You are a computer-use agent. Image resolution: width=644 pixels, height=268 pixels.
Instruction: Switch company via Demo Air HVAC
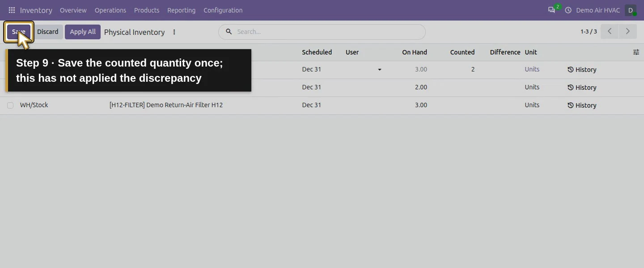[x=598, y=10]
